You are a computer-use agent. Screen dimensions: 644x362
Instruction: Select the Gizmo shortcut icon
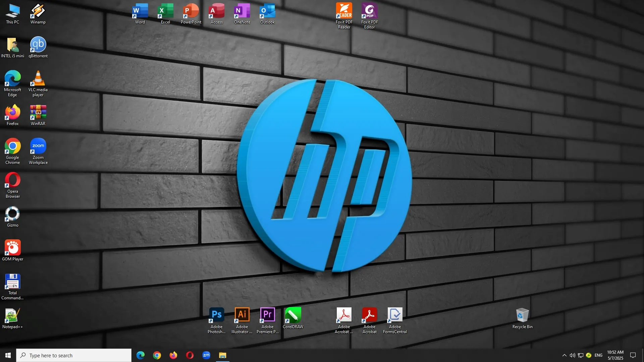(x=13, y=217)
